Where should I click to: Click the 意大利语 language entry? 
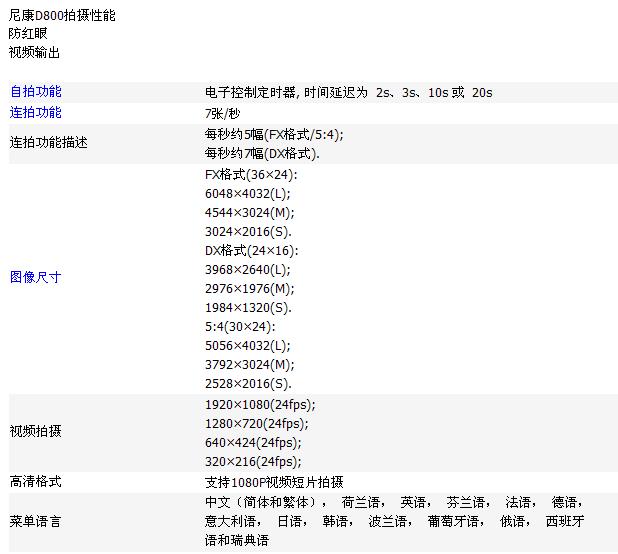pyautogui.click(x=230, y=521)
